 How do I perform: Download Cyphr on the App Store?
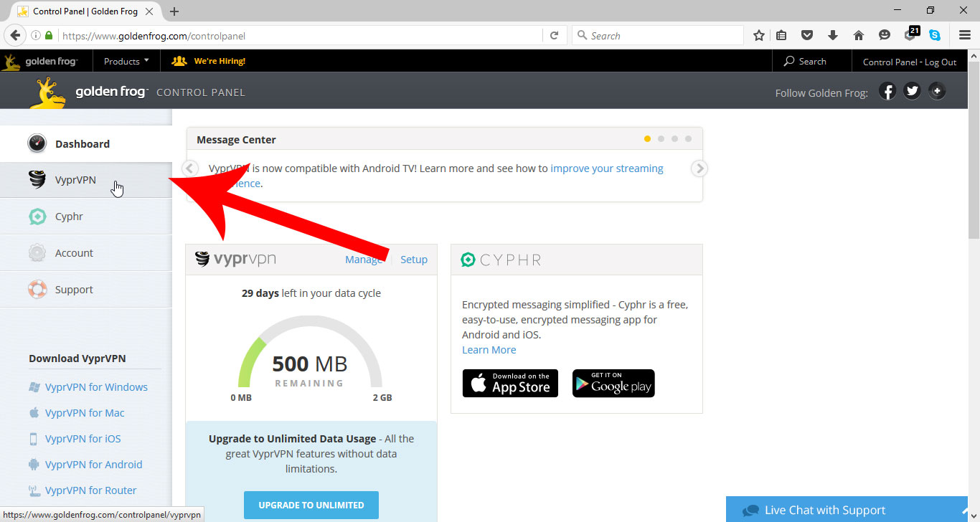[510, 384]
